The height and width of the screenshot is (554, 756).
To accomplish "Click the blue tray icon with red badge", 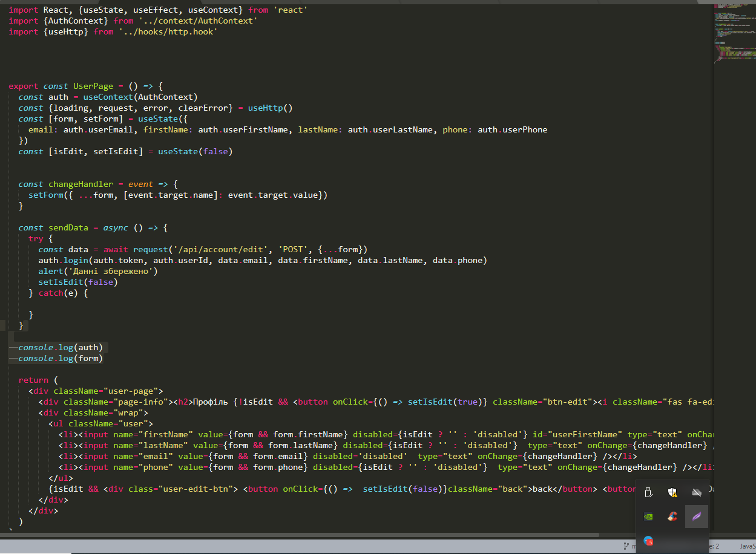I will pos(648,541).
